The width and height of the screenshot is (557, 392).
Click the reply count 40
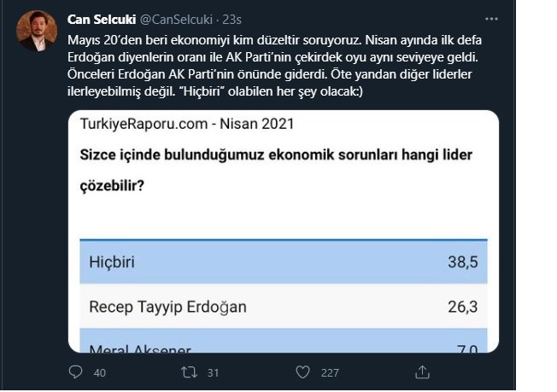tap(100, 373)
